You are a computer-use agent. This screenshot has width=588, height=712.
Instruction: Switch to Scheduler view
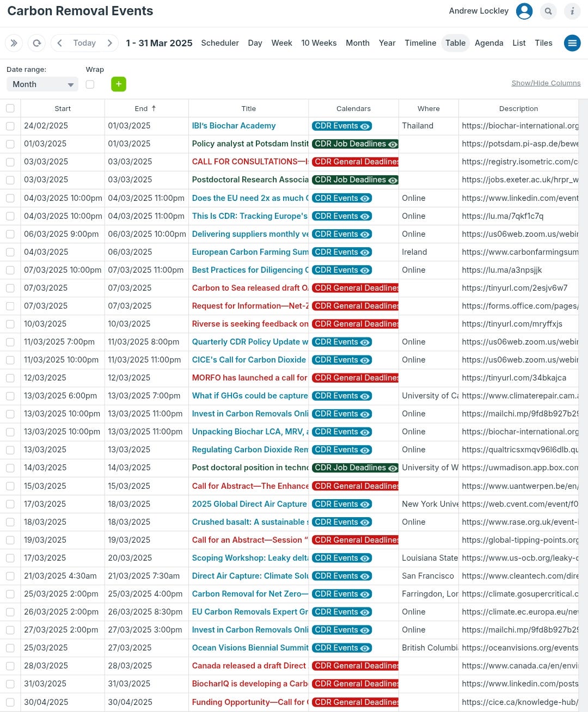tap(220, 43)
